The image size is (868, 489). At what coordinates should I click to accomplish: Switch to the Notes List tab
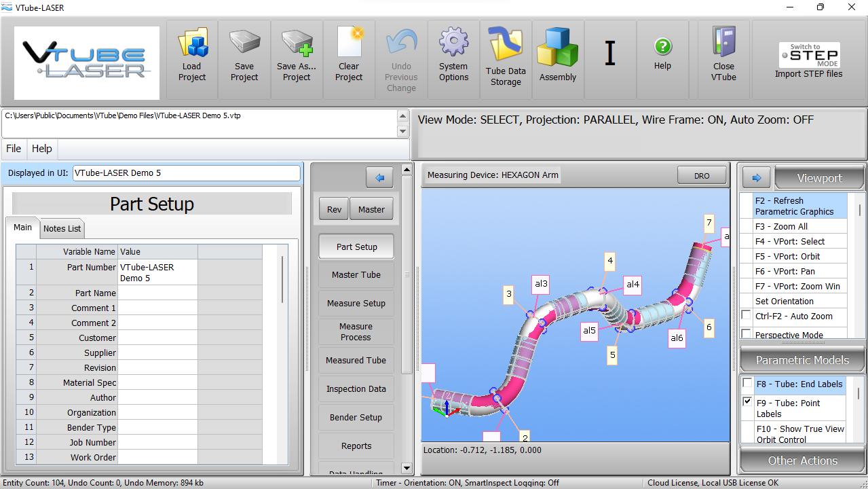pos(62,229)
